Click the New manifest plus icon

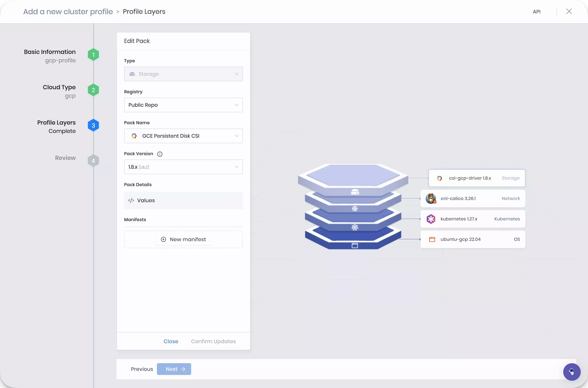[163, 239]
